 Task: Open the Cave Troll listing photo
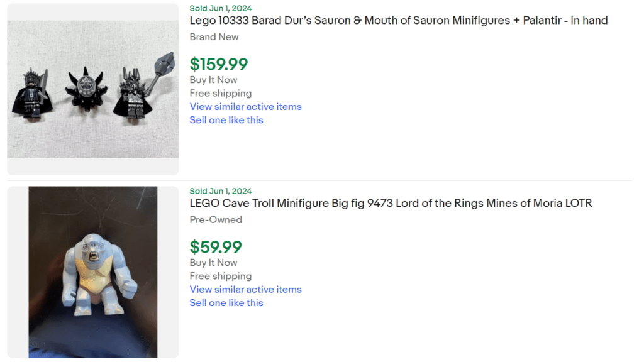[92, 271]
